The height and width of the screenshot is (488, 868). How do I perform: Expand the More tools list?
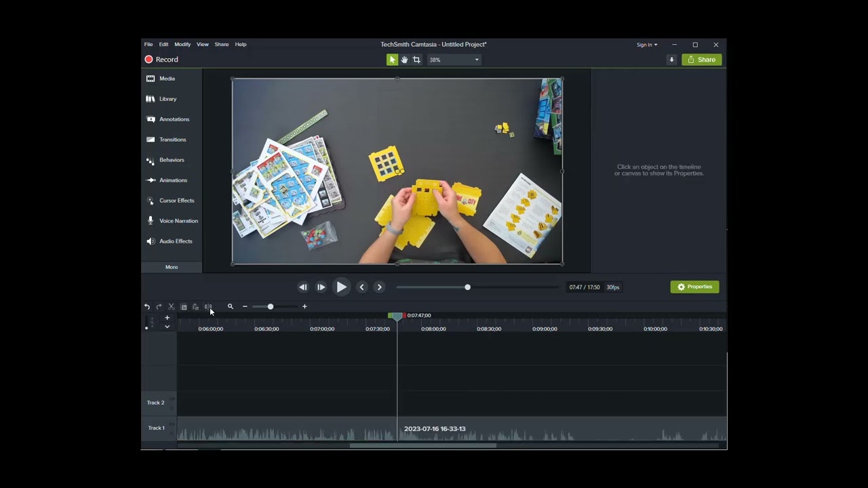[x=172, y=267]
